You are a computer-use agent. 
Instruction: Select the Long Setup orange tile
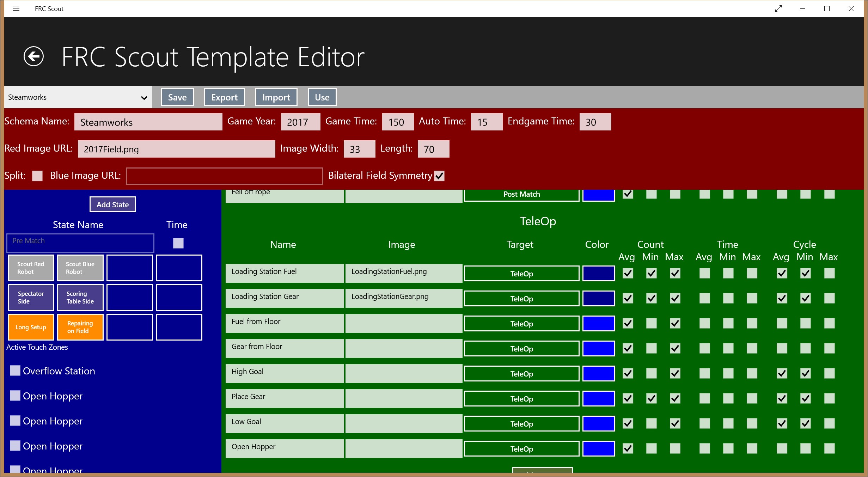point(31,327)
